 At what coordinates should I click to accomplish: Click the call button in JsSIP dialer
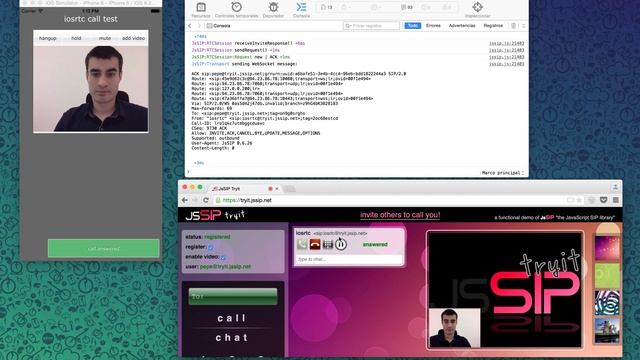[231, 318]
